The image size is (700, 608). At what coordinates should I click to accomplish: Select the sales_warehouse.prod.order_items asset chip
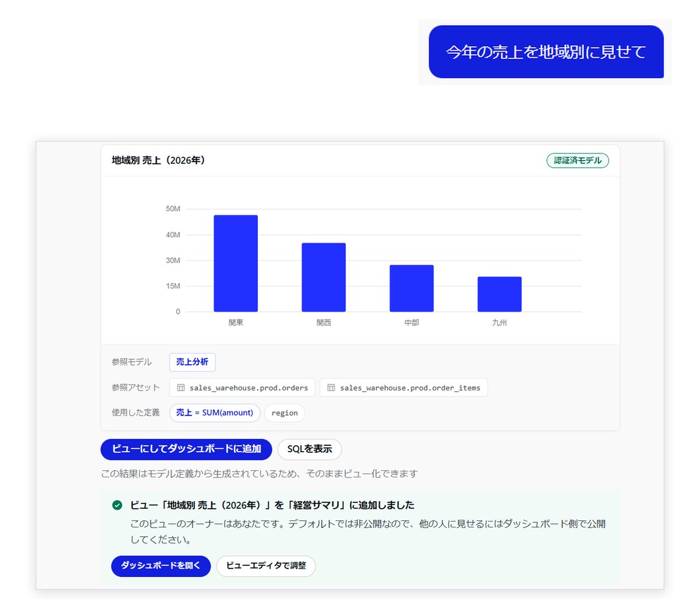tap(404, 387)
